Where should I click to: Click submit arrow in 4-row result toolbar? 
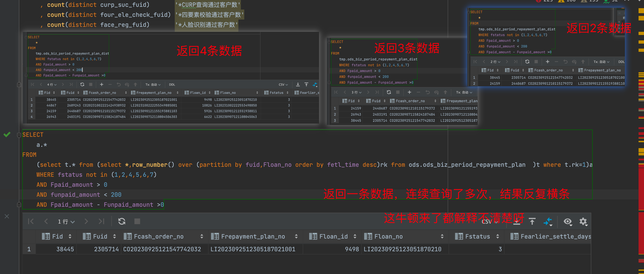click(x=135, y=85)
